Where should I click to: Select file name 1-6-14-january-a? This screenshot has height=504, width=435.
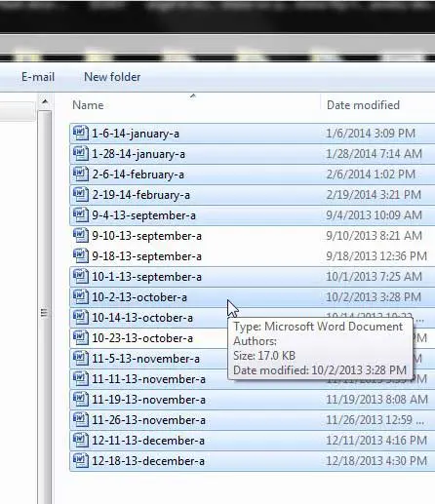(x=136, y=134)
